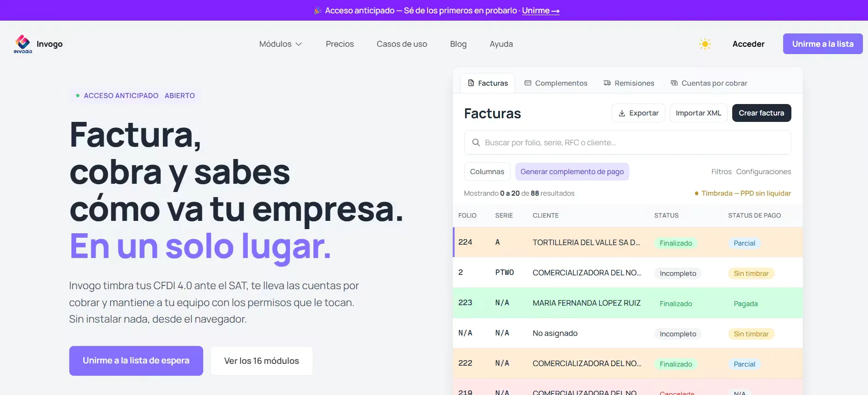This screenshot has width=868, height=395.
Task: Click the Pagada status badge
Action: pyautogui.click(x=746, y=303)
